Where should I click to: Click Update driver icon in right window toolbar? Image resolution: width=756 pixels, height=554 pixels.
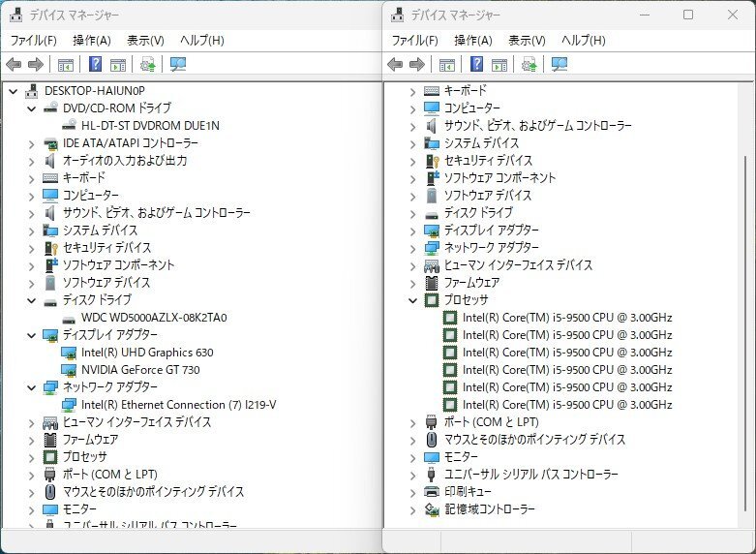click(529, 64)
